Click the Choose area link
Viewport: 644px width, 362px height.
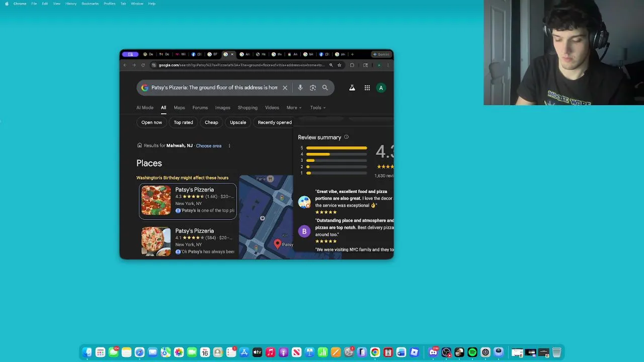[x=209, y=146]
